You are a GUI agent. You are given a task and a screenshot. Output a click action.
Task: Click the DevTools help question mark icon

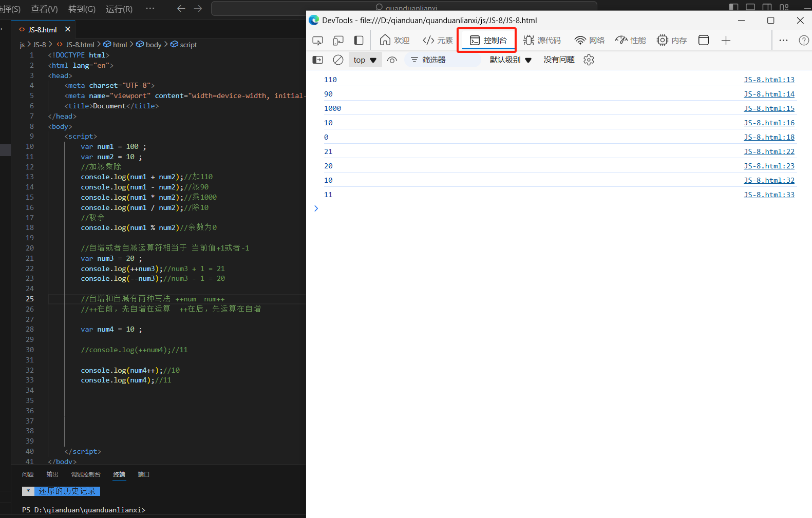point(804,41)
